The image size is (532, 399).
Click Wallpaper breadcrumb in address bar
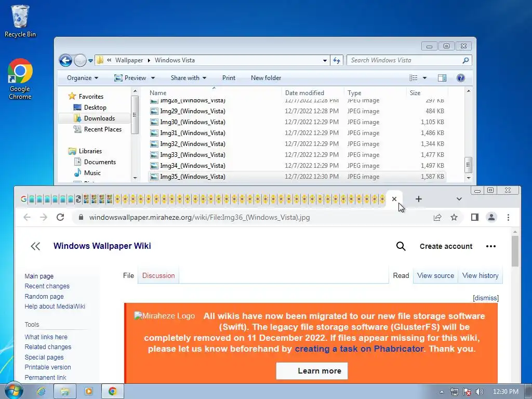click(x=129, y=60)
